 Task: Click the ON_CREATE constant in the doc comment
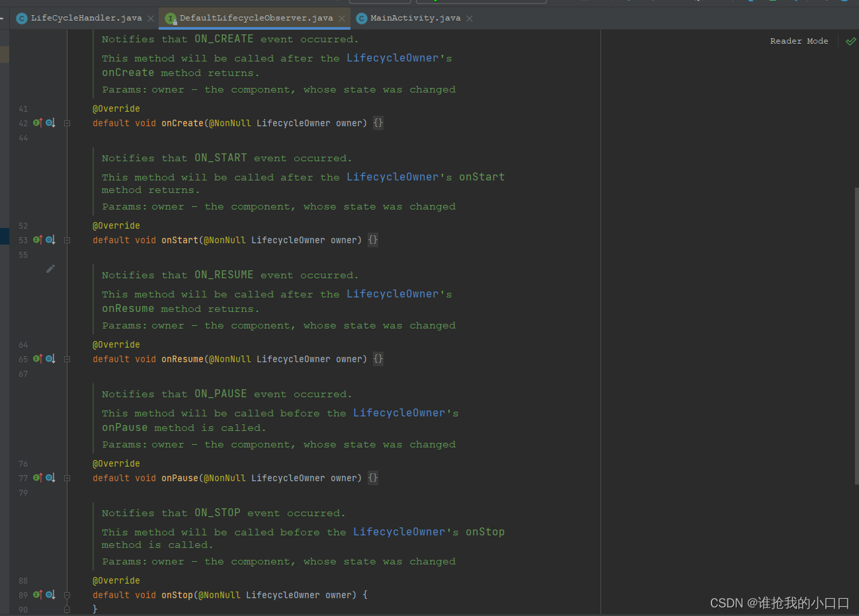point(224,39)
